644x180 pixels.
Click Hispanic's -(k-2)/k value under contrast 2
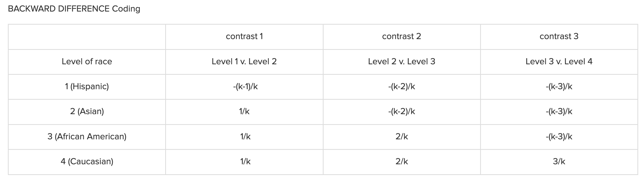(402, 86)
